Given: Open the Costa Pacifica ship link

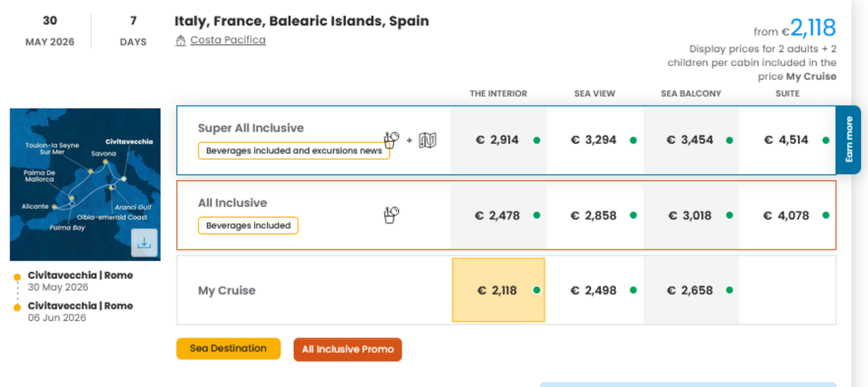Looking at the screenshot, I should (228, 40).
